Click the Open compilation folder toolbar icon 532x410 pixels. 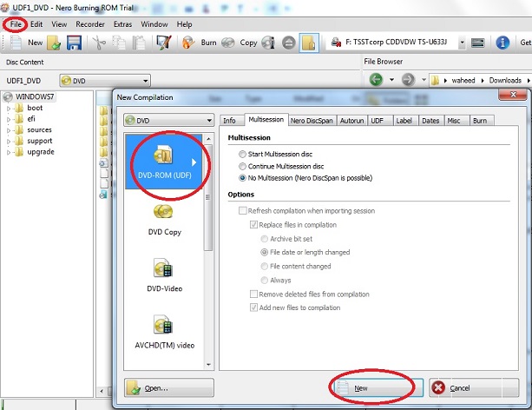pyautogui.click(x=54, y=43)
